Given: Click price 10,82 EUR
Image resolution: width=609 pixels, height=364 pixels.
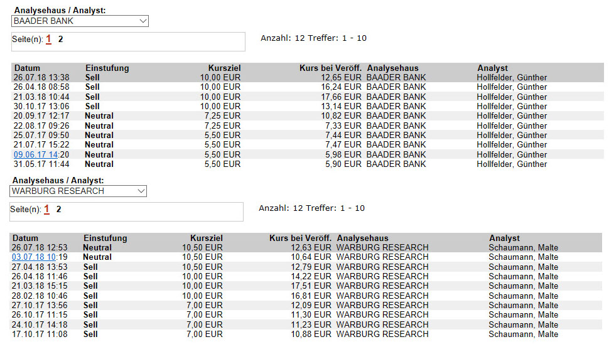Looking at the screenshot, I should tap(341, 115).
